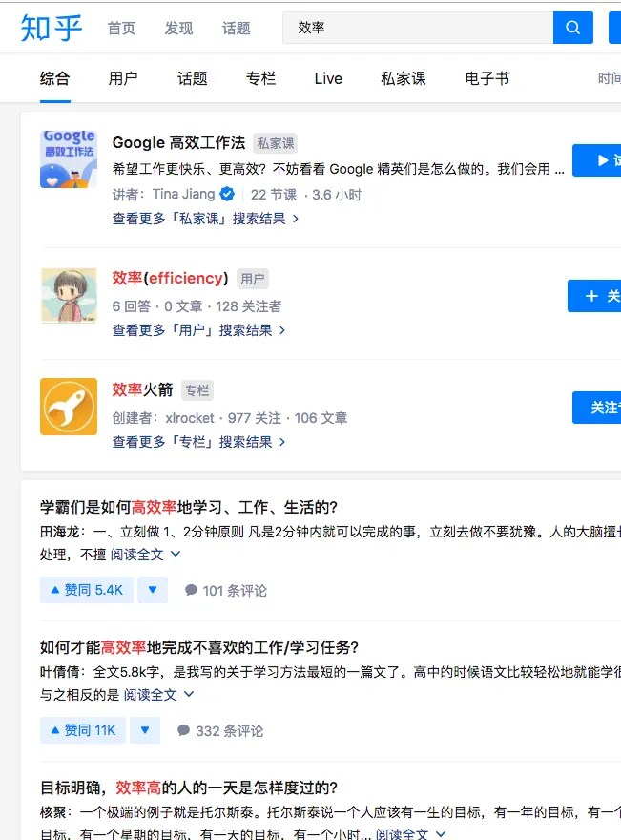The image size is (621, 840).
Task: Click the 用户 tag beside 效率(efficiency)
Action: tap(252, 279)
